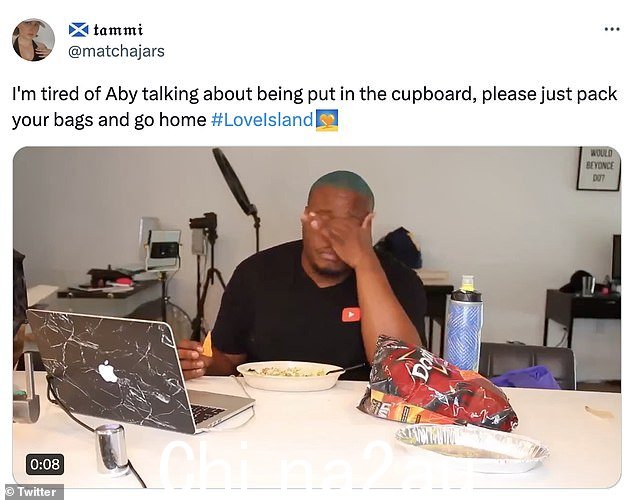
Task: Click the Scotland flag emoji beside tammi
Action: click(78, 30)
